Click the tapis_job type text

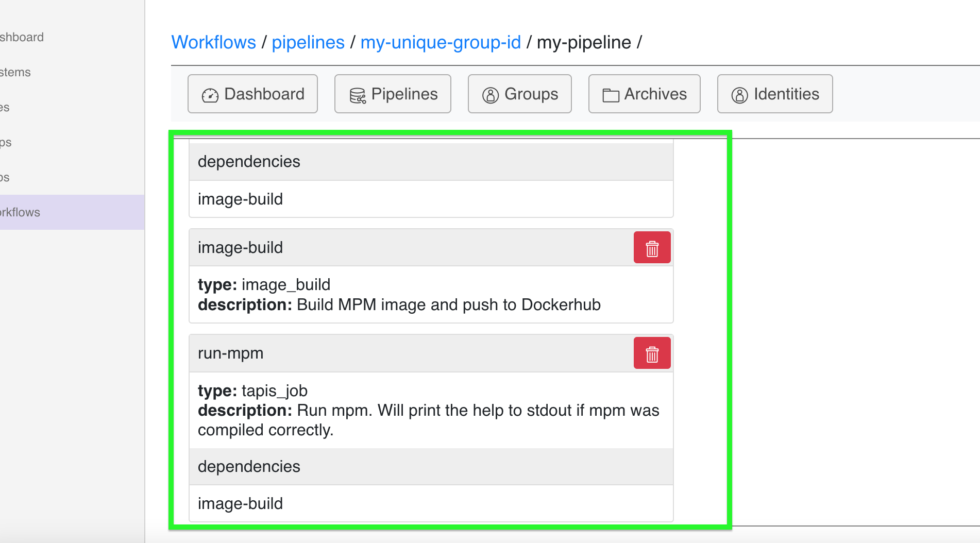tap(275, 391)
